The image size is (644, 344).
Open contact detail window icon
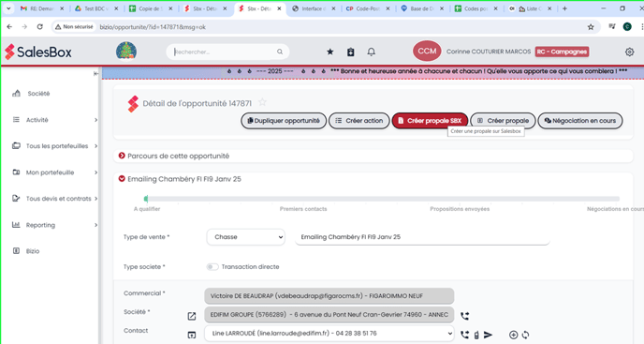[191, 335]
